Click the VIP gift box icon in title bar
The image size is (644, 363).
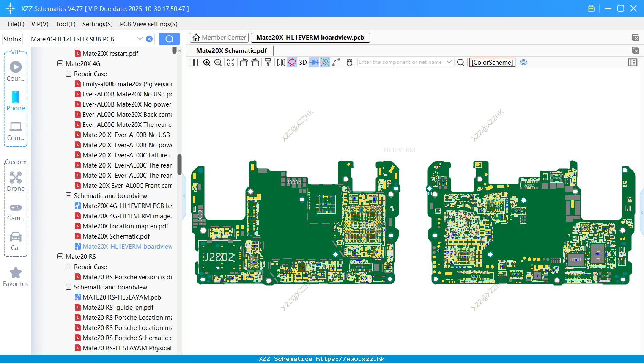coord(591,8)
